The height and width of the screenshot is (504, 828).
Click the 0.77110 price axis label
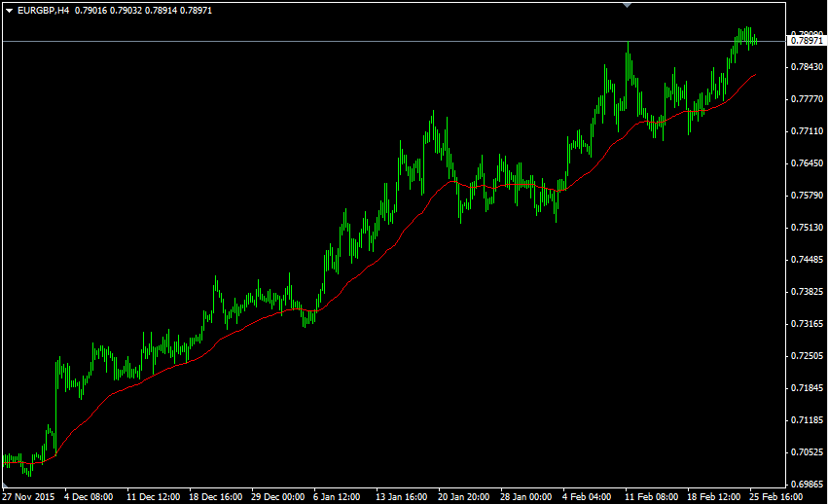[x=807, y=131]
